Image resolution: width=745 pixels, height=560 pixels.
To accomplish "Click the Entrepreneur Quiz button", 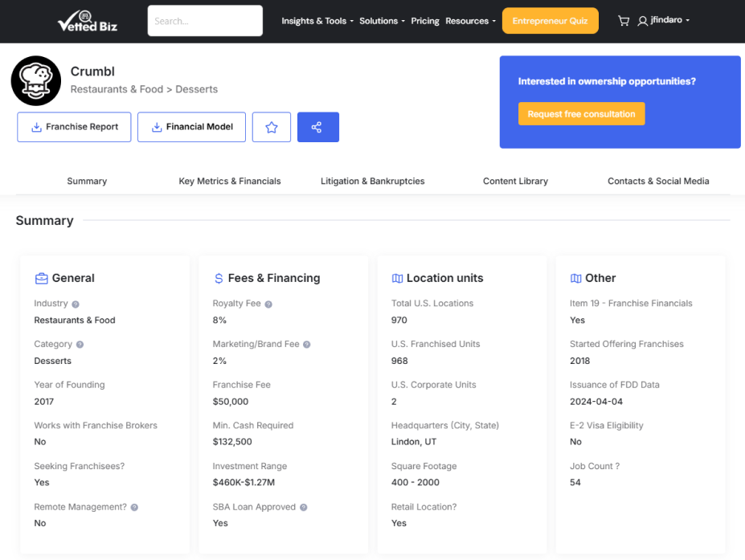I will pyautogui.click(x=551, y=21).
